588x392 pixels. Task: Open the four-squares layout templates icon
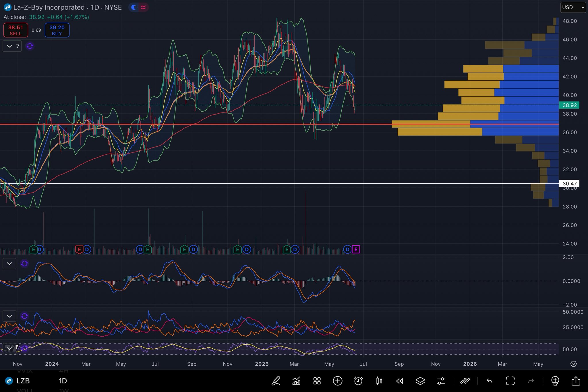point(317,381)
